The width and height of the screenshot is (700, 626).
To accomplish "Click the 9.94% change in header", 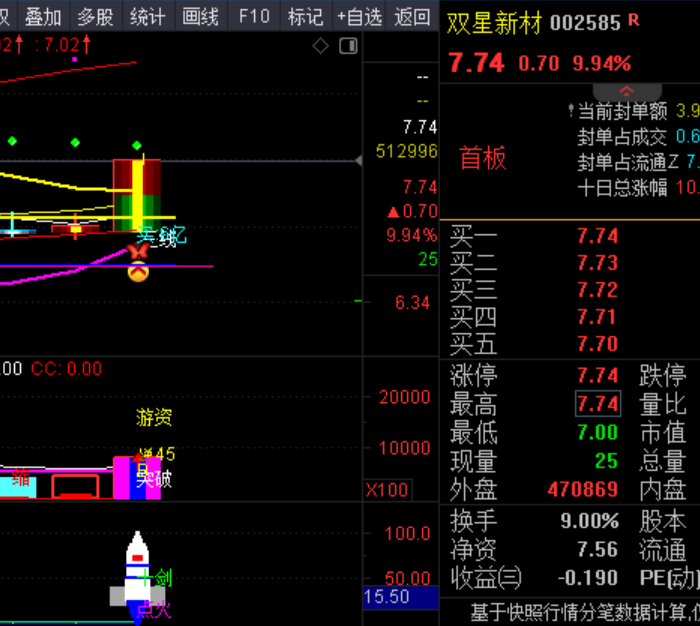I will coord(602,63).
